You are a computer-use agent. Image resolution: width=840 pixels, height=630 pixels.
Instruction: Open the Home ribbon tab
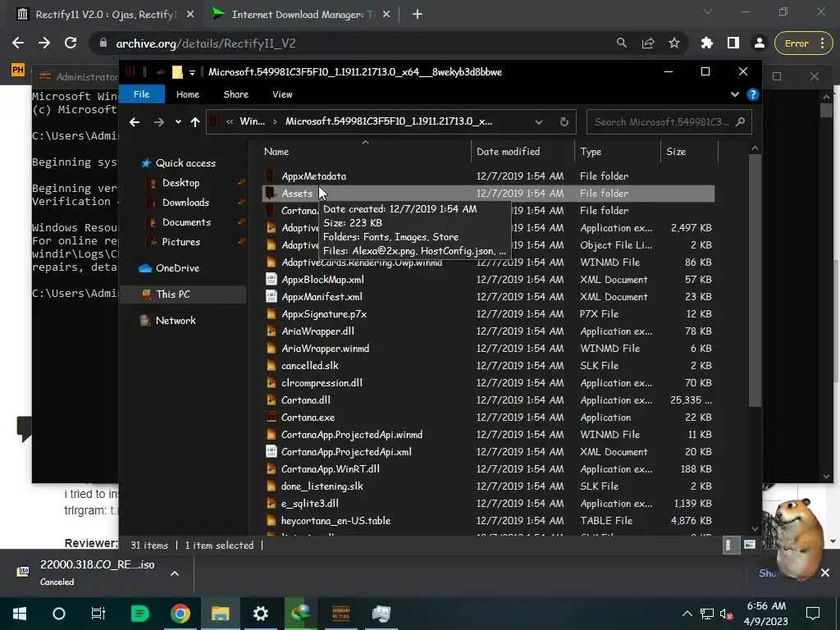[188, 94]
